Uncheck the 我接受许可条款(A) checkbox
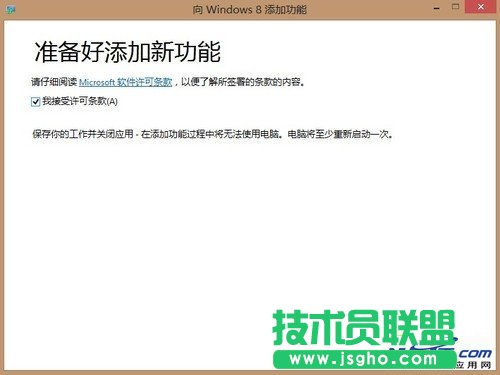The width and height of the screenshot is (500, 375). pyautogui.click(x=35, y=101)
